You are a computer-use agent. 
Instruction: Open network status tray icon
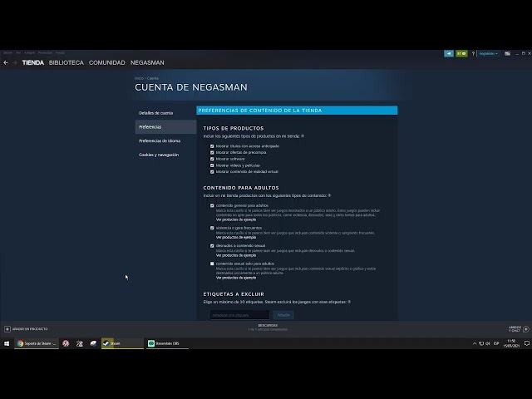(x=481, y=343)
